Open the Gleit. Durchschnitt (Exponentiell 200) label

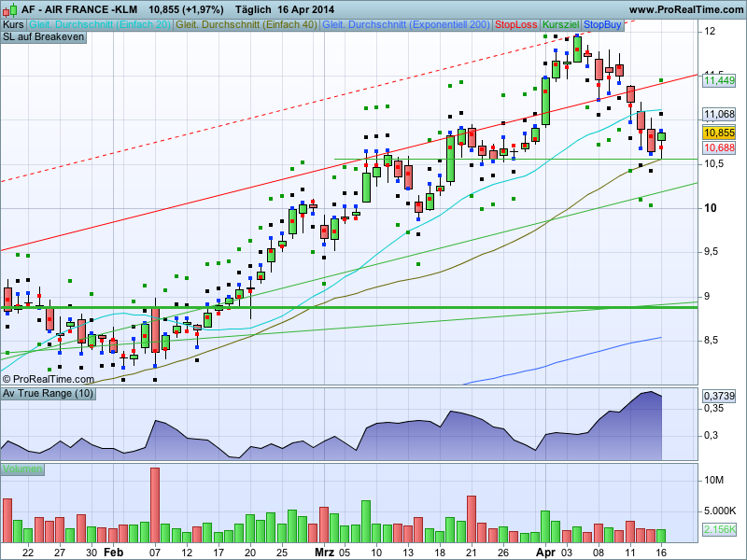point(406,24)
